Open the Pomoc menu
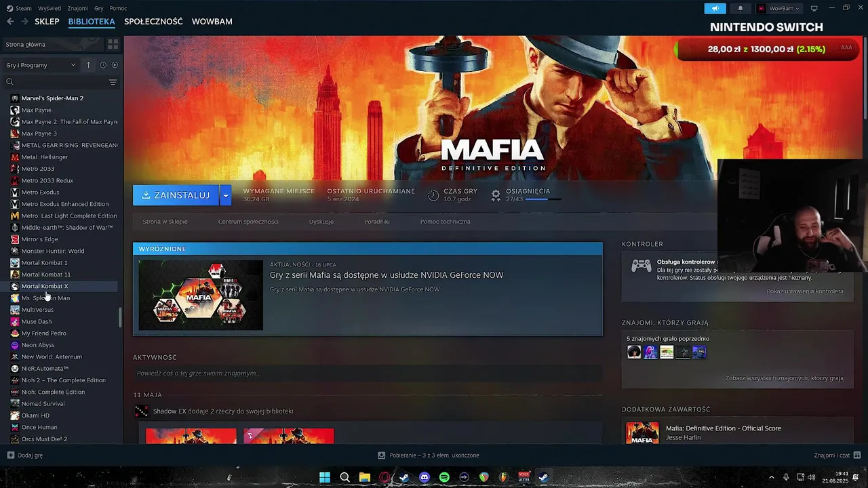868x488 pixels. [x=118, y=8]
